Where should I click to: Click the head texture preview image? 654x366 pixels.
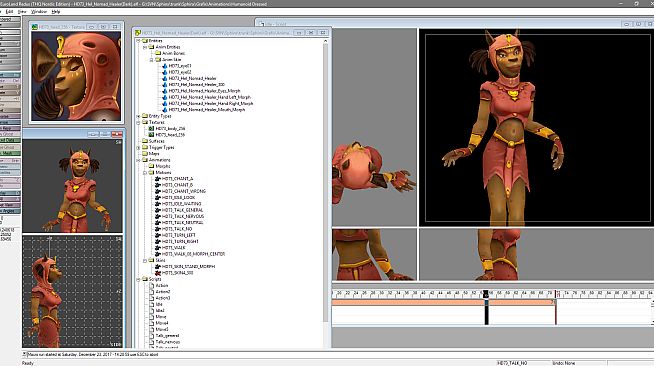pos(76,76)
